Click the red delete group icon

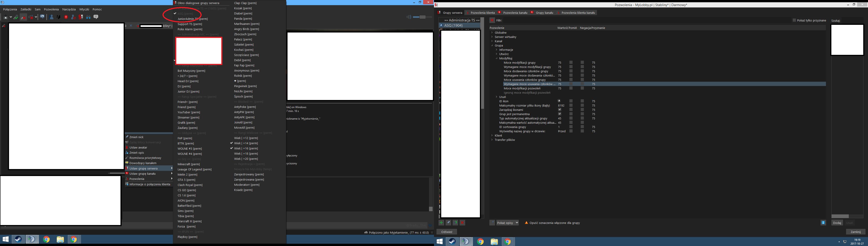point(462,223)
